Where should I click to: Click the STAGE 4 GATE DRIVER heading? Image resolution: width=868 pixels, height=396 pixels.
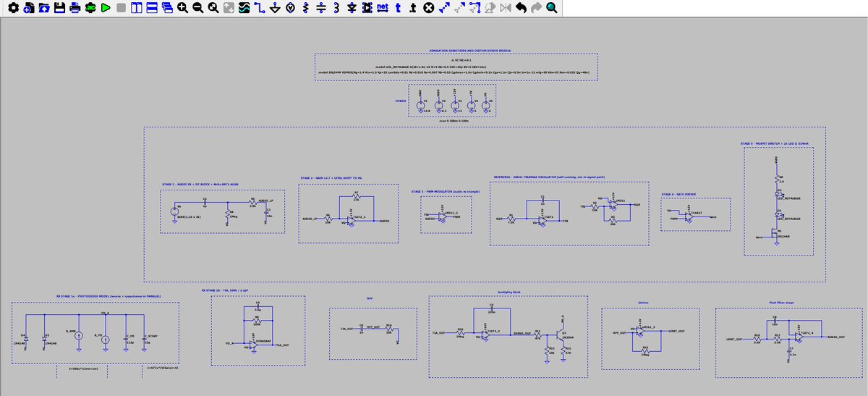click(678, 194)
